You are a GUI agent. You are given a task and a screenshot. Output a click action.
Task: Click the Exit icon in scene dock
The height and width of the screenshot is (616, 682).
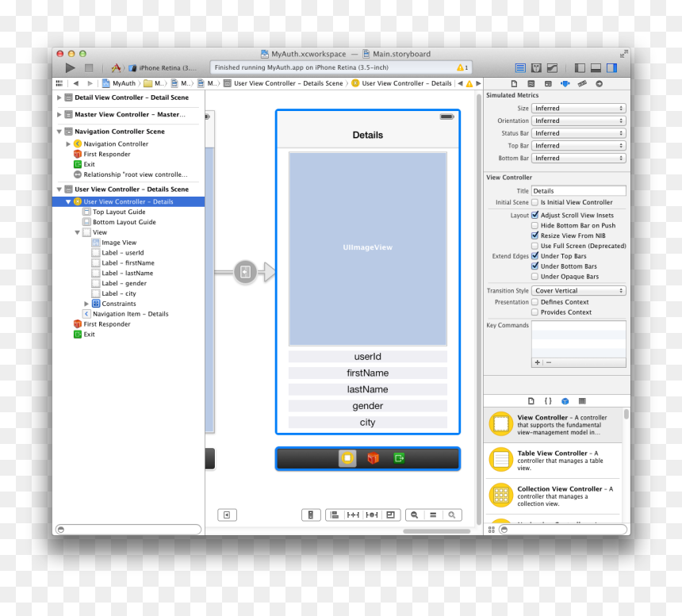point(399,458)
